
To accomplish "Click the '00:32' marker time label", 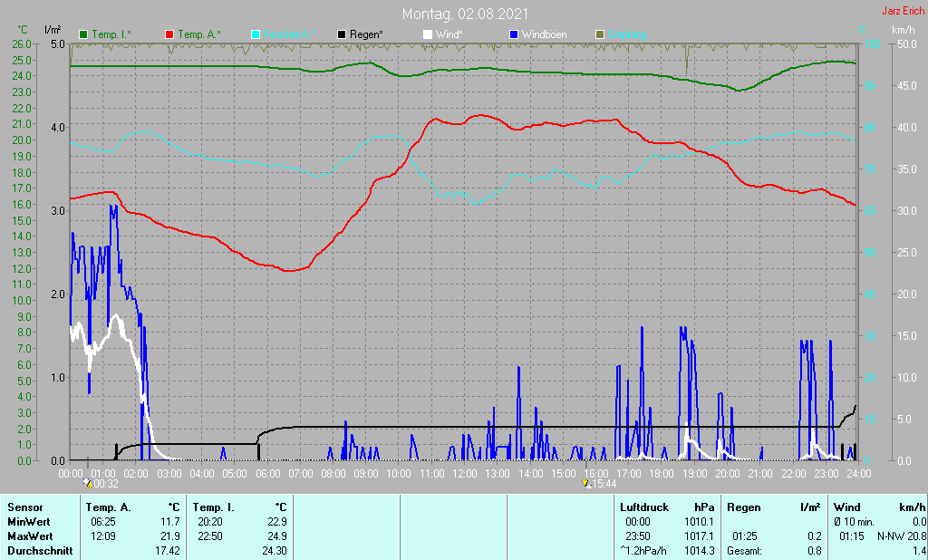I will (x=107, y=484).
